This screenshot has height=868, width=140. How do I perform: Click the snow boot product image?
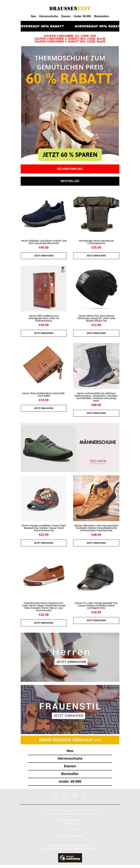96,366
